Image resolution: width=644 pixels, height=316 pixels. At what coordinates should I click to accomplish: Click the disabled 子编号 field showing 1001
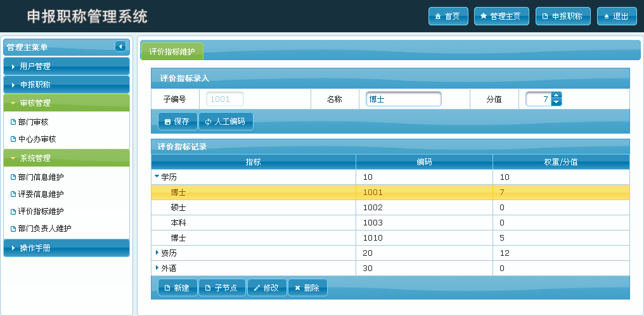[224, 99]
